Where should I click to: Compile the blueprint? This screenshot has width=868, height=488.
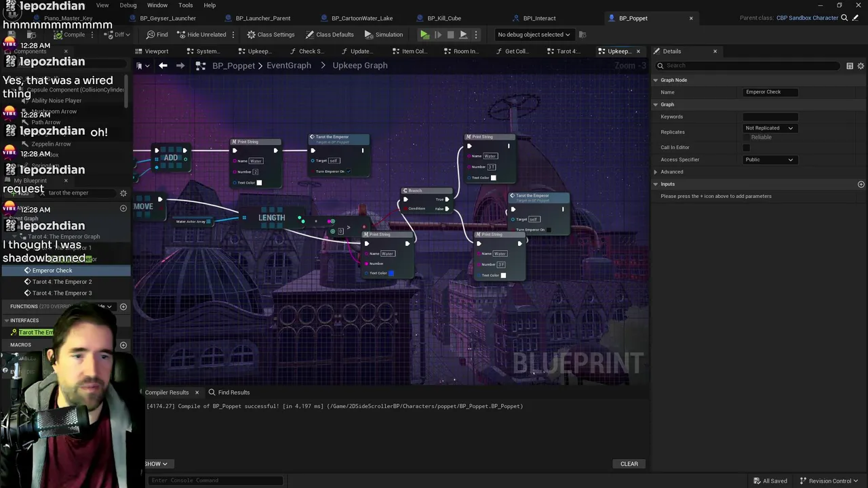pyautogui.click(x=69, y=35)
